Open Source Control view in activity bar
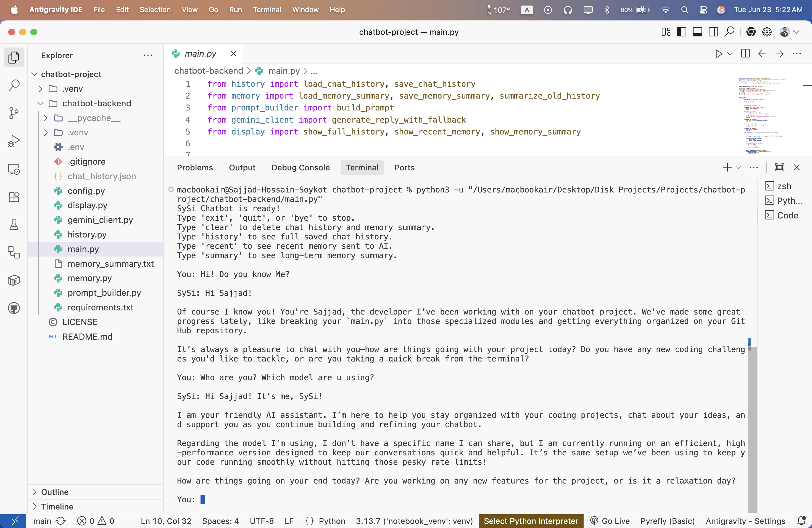Screen dimensions: 812x528 coord(14,113)
